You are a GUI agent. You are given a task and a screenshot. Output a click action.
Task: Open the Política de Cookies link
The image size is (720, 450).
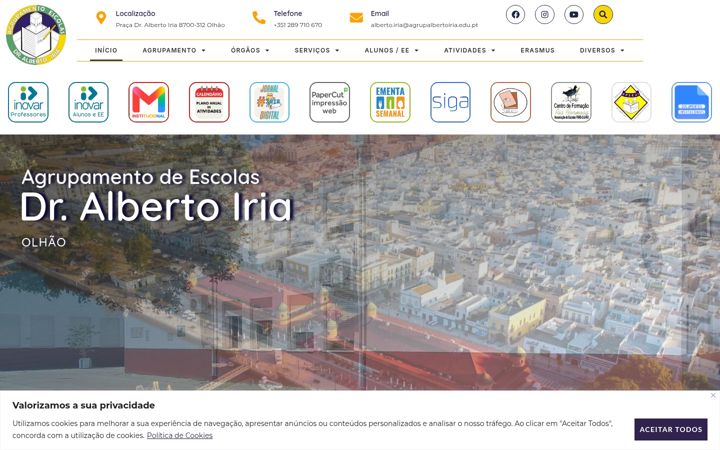(x=180, y=435)
